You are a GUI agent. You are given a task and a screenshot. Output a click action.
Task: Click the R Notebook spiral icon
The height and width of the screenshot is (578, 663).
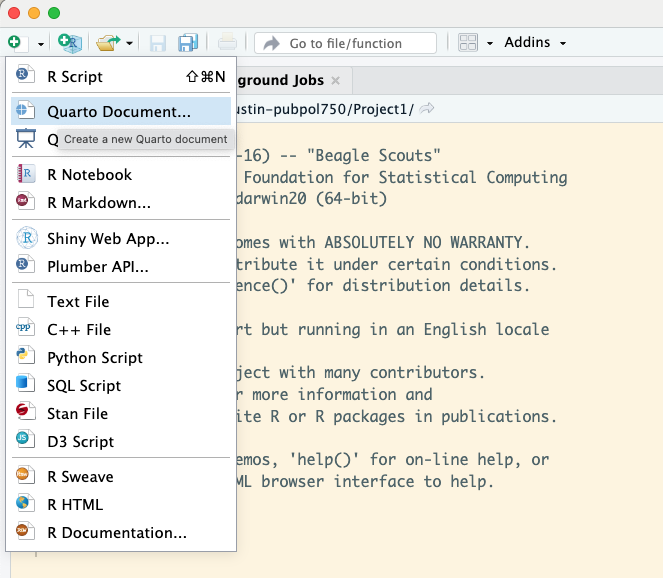tap(25, 173)
